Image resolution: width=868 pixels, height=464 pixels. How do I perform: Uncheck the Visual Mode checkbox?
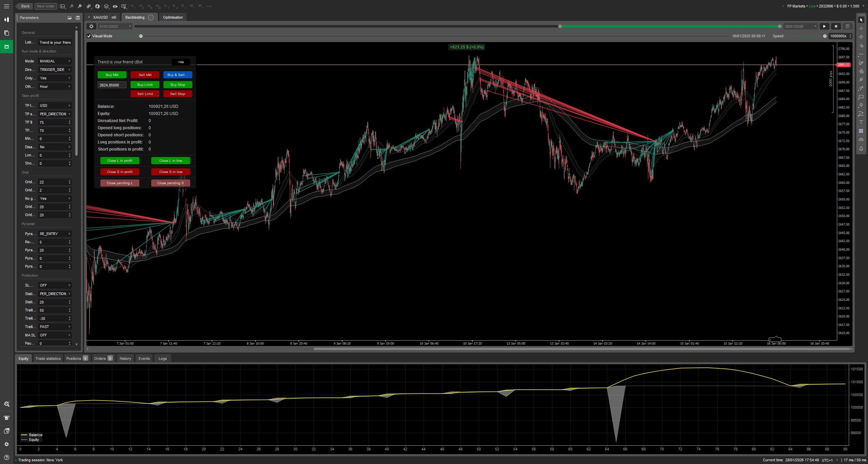[x=89, y=36]
